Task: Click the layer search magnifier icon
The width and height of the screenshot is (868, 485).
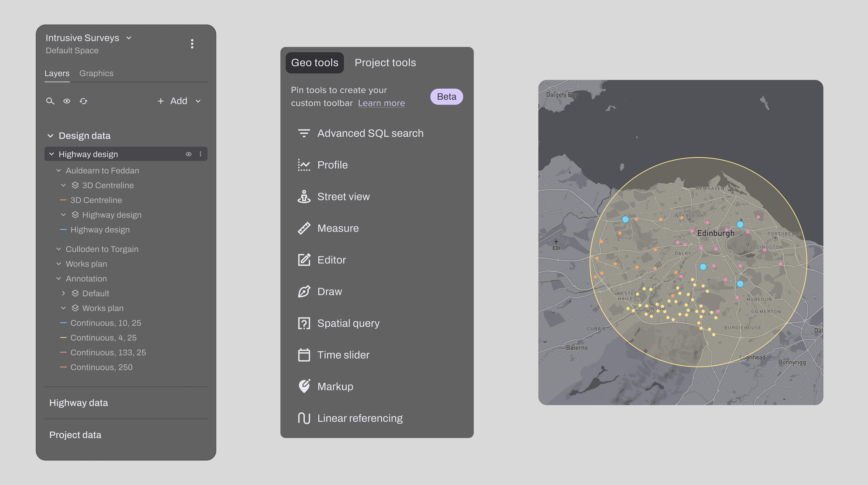Action: click(50, 101)
